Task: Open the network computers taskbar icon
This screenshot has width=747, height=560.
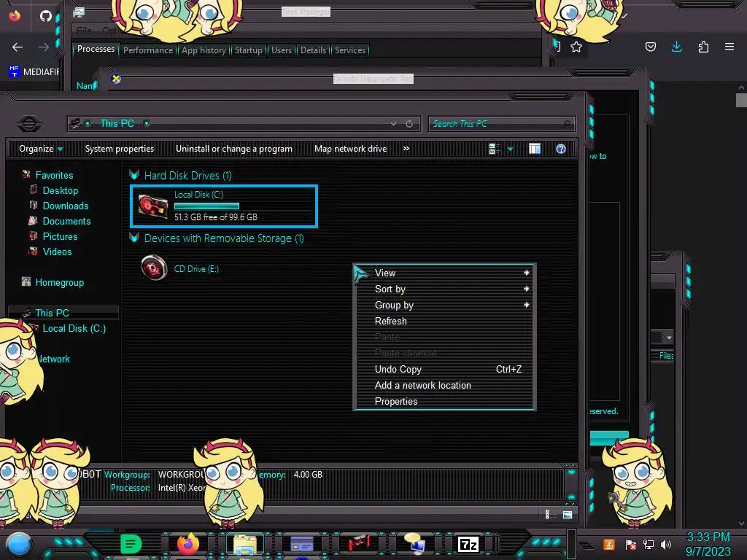Action: click(x=414, y=544)
